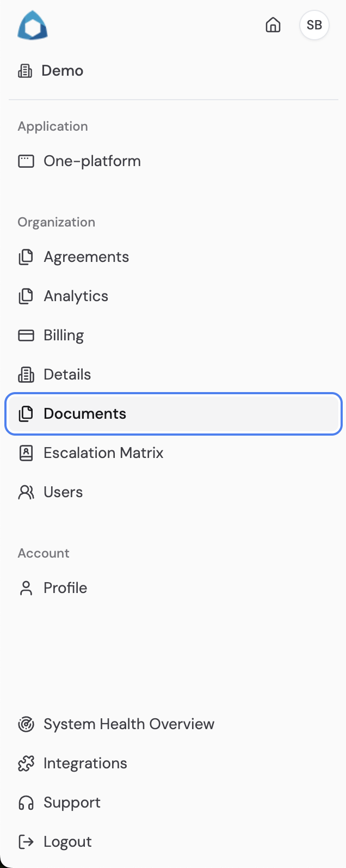Image resolution: width=346 pixels, height=868 pixels.
Task: Click the blue app logo
Action: 33,26
